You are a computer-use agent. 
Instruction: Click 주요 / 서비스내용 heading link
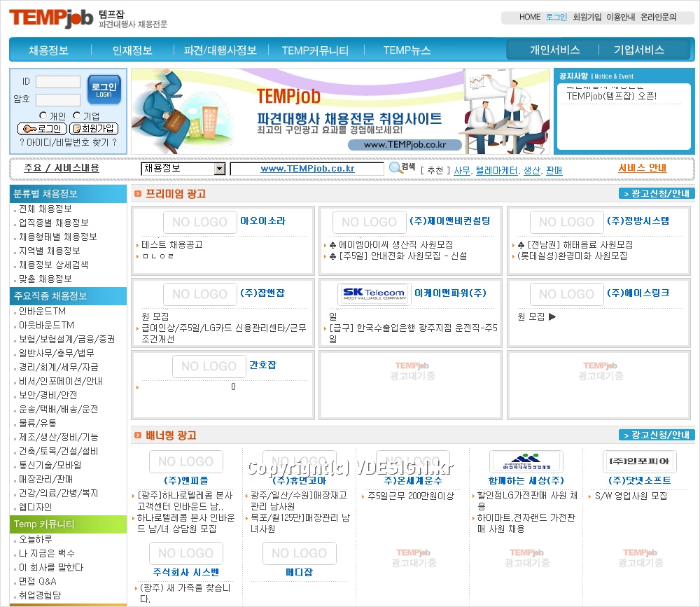[61, 168]
